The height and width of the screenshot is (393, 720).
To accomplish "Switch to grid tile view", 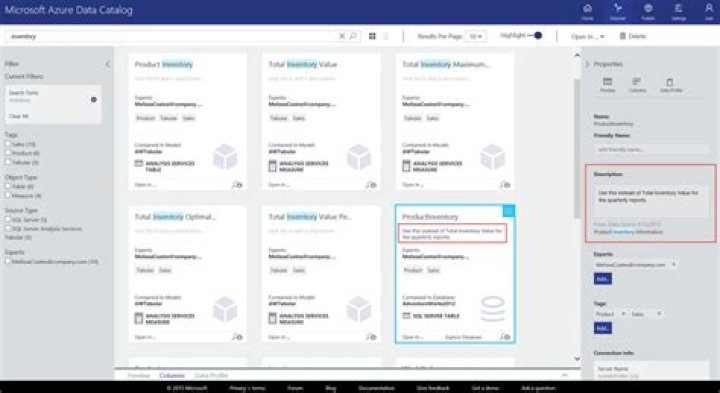I will 372,36.
